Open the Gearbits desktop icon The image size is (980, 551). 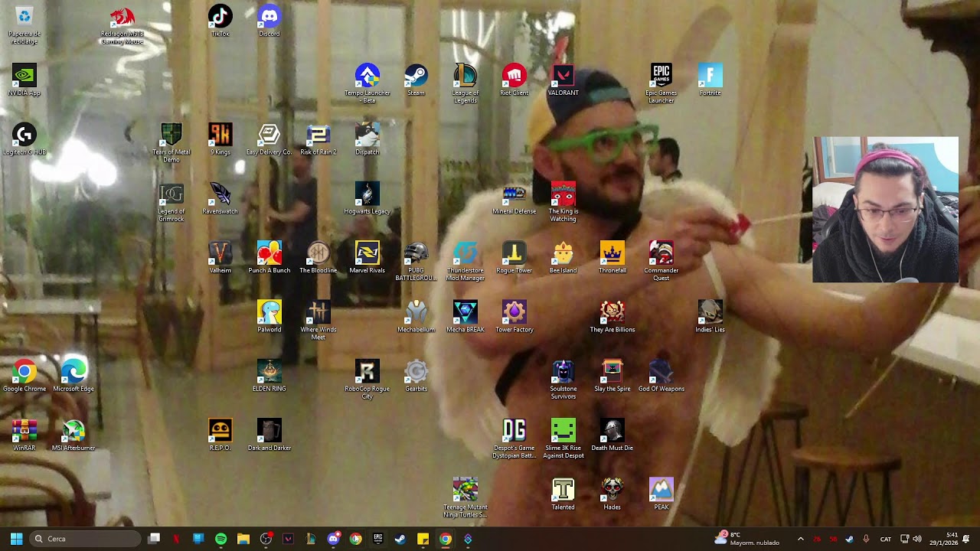coord(416,375)
